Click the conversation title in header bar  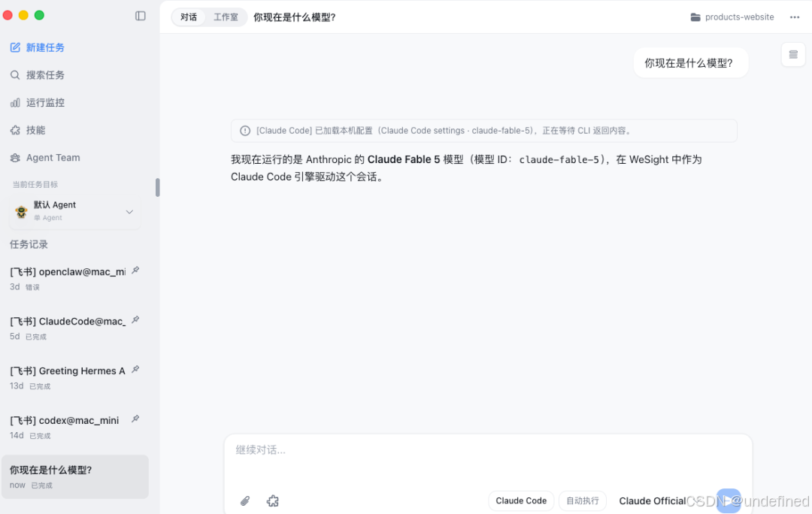point(294,17)
